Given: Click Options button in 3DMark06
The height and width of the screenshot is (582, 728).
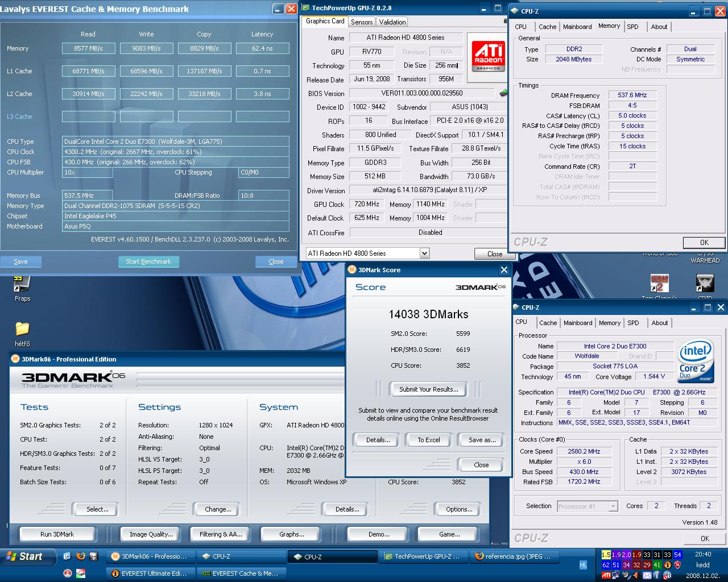Looking at the screenshot, I should (459, 509).
